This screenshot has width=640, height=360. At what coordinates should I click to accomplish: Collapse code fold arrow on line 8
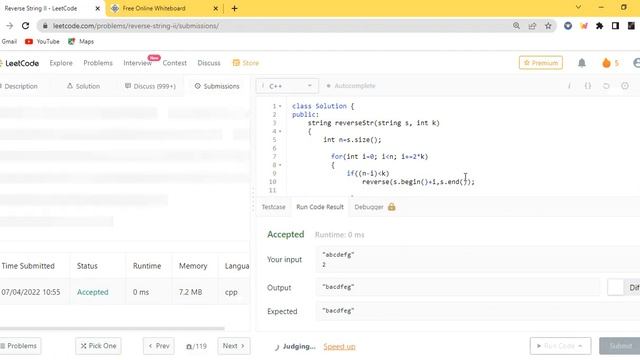coord(280,165)
